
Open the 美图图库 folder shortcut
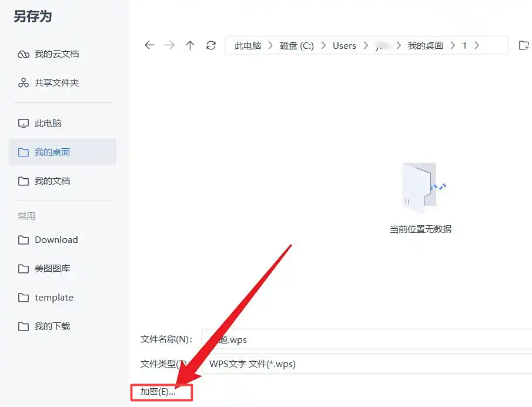pos(52,269)
